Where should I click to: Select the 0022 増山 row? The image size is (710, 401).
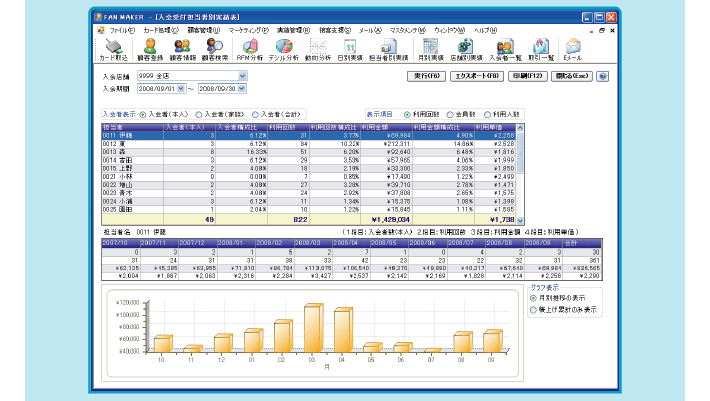tap(309, 185)
